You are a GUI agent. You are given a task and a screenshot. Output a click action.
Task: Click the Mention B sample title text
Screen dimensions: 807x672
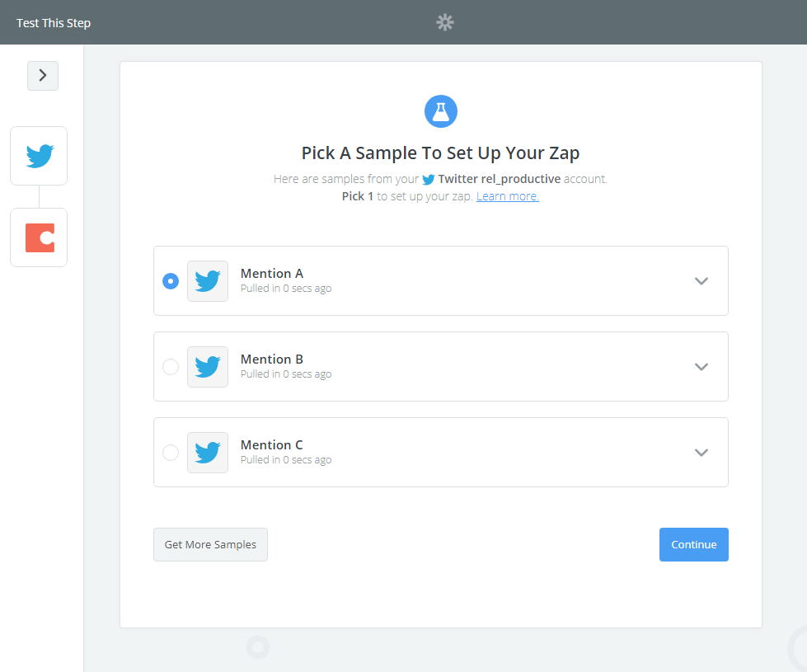click(272, 359)
